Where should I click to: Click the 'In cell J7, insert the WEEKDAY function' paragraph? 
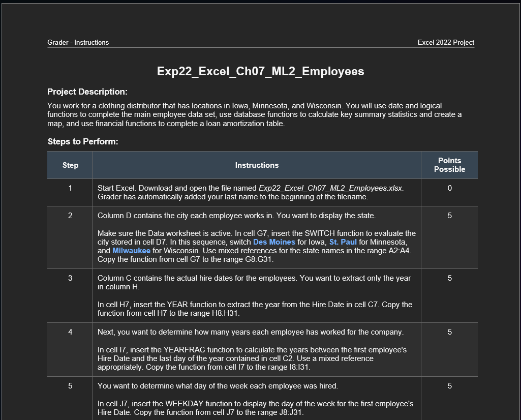pos(255,408)
